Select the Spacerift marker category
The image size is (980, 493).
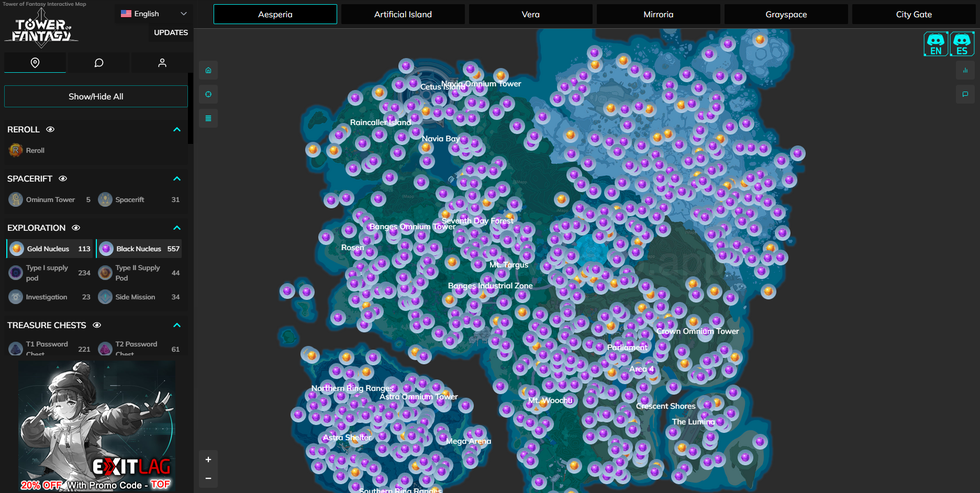[139, 199]
